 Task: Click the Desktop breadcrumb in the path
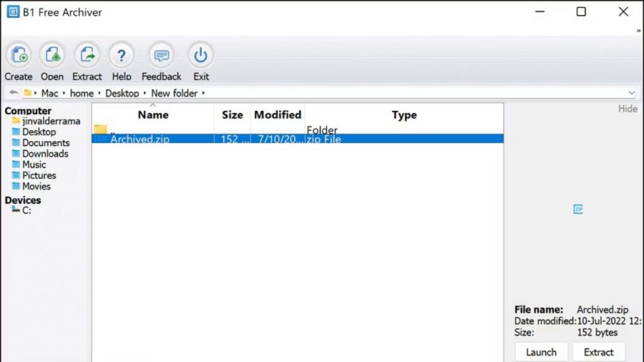122,93
